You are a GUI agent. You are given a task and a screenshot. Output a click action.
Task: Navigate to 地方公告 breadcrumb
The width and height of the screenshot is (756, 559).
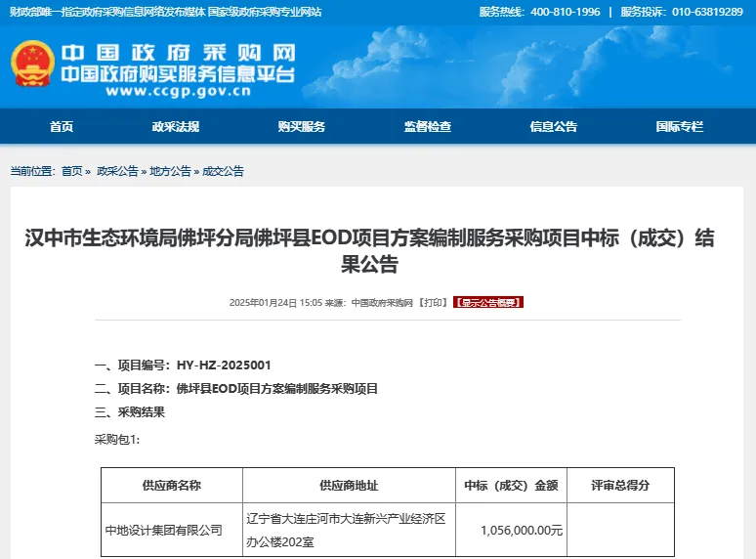point(170,171)
